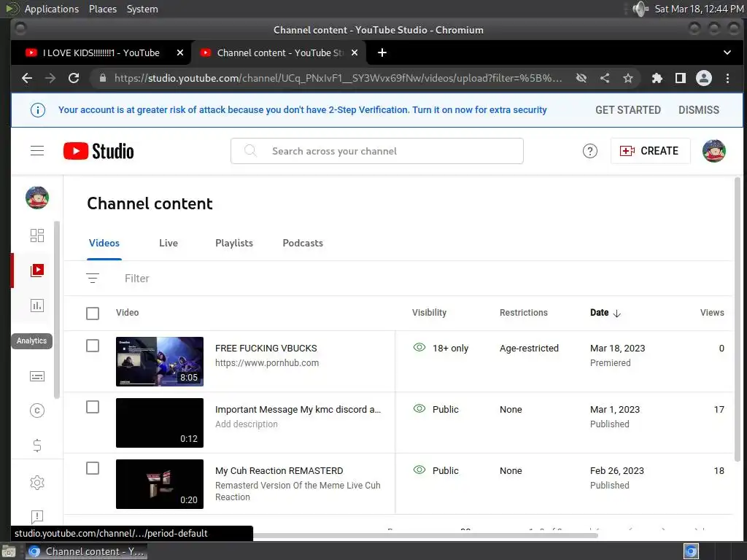Switch to Videos tab
The image size is (747, 560).
tap(104, 243)
